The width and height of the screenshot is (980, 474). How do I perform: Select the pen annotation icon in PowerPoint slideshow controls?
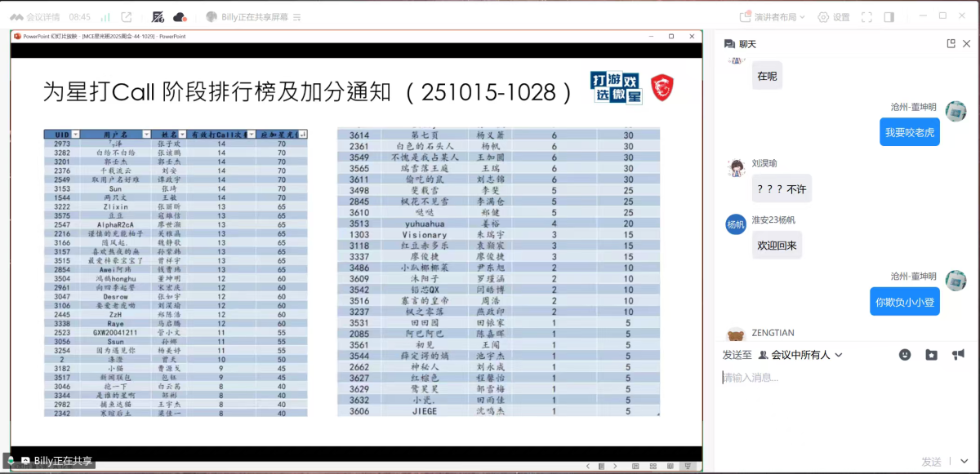pos(602,465)
